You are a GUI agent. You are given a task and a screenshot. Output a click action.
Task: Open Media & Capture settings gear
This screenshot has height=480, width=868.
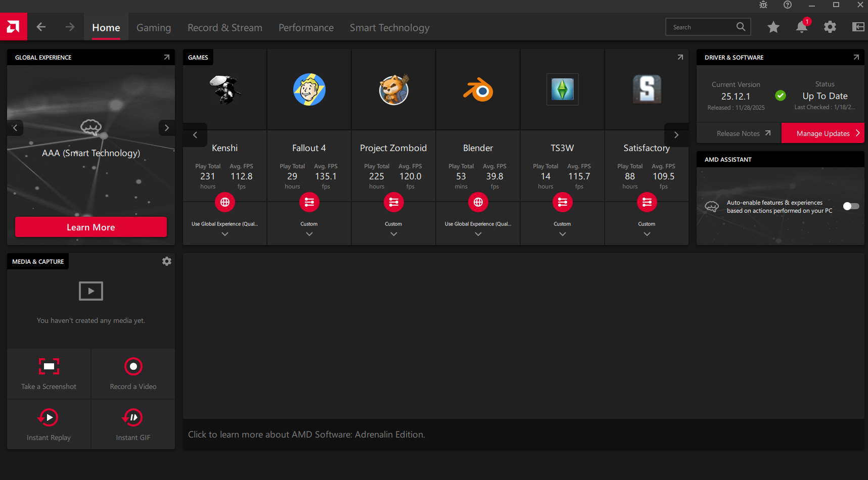click(x=167, y=261)
